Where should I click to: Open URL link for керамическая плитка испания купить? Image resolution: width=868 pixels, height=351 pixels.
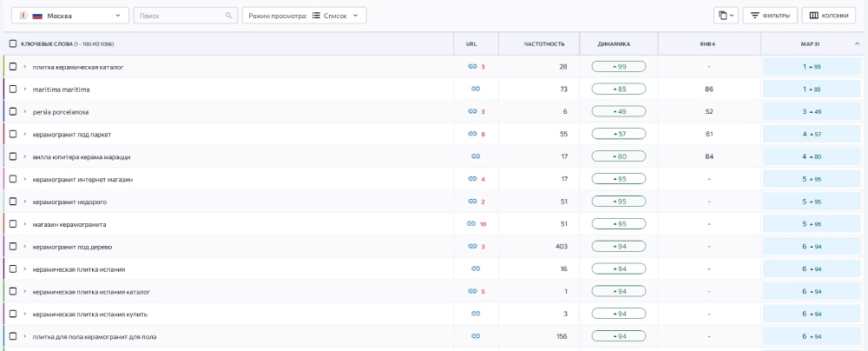475,314
